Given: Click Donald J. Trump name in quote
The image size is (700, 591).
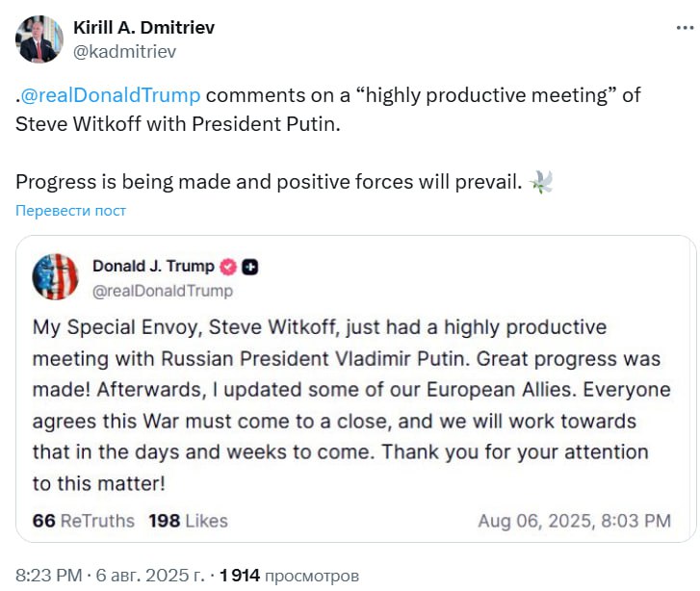Looking at the screenshot, I should tap(153, 267).
